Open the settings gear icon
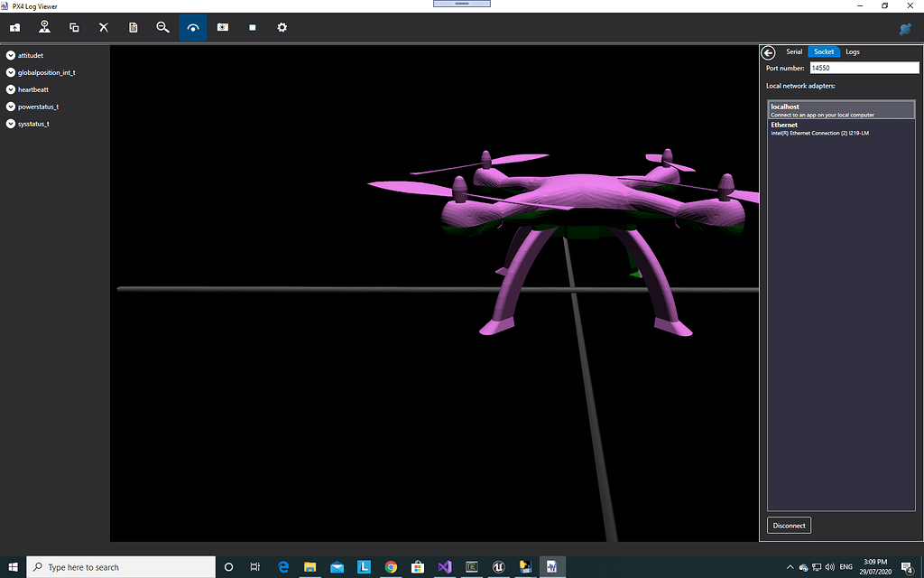924x578 pixels. coord(282,27)
